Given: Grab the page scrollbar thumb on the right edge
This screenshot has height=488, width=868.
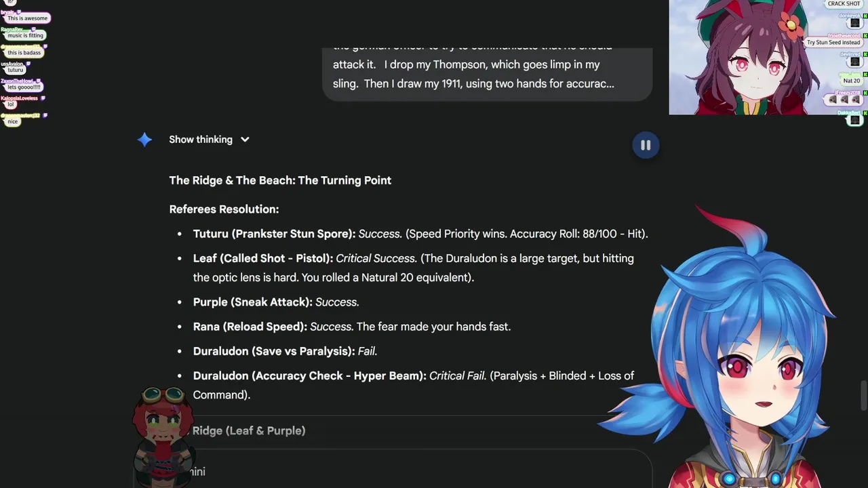Looking at the screenshot, I should (863, 396).
